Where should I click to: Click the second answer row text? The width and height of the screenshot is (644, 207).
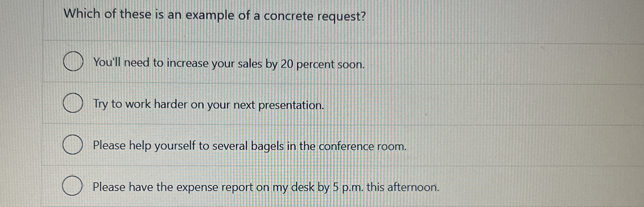click(208, 105)
